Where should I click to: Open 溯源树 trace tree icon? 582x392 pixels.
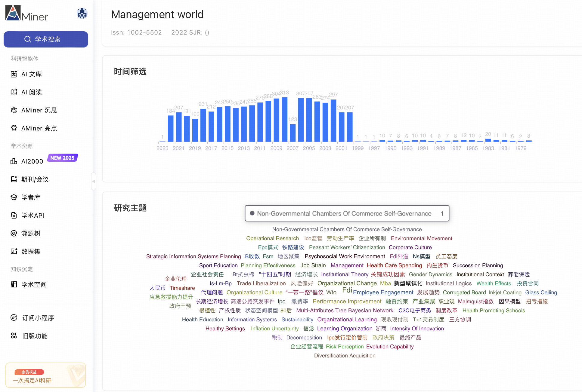(14, 234)
